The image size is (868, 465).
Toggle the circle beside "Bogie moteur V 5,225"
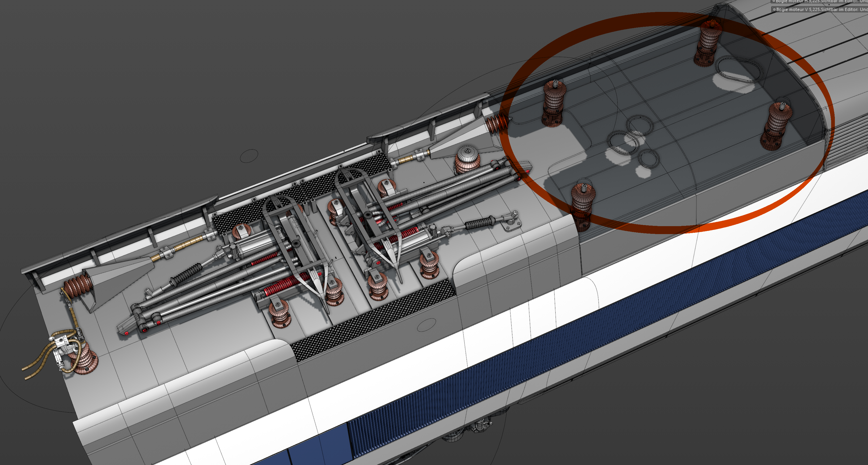click(774, 10)
